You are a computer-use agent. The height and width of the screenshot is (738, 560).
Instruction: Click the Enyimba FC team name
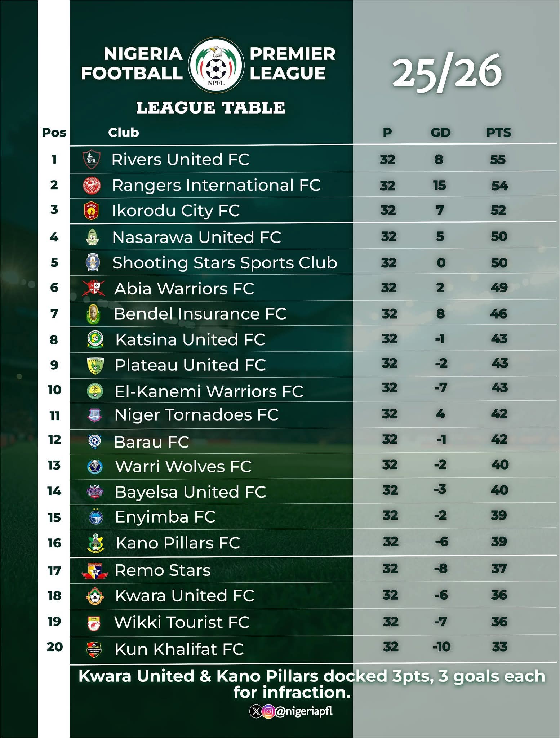pyautogui.click(x=165, y=517)
